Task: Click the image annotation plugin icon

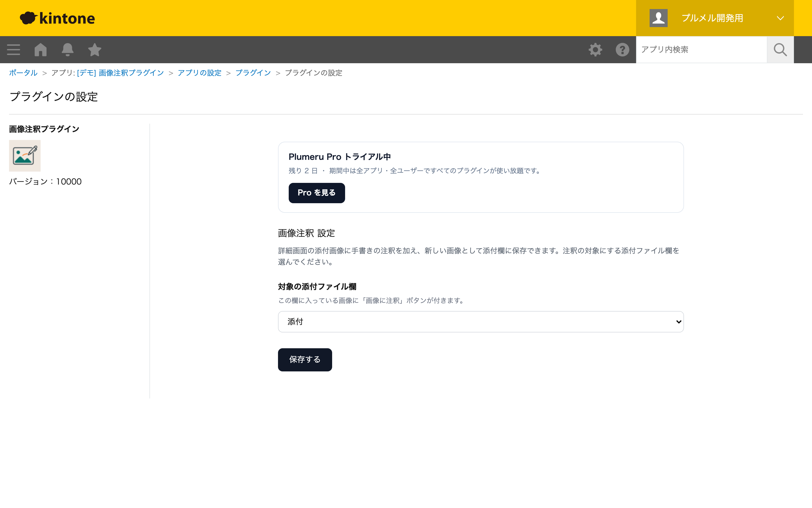Action: tap(25, 156)
